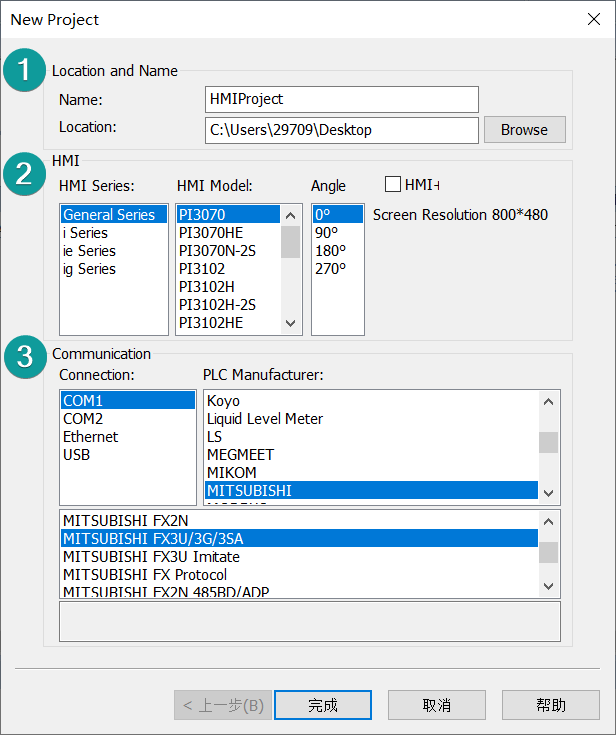The height and width of the screenshot is (735, 616).
Task: Choose 270° rotation angle
Action: pyautogui.click(x=331, y=269)
